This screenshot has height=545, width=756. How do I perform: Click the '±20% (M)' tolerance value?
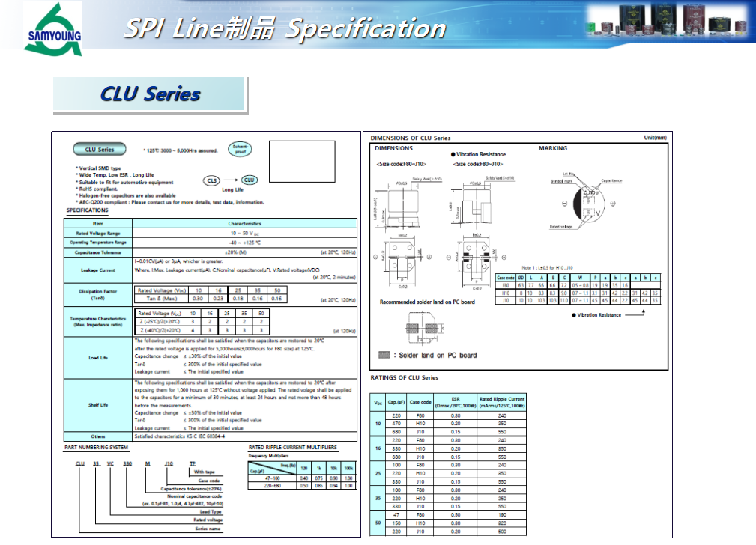[x=236, y=252]
